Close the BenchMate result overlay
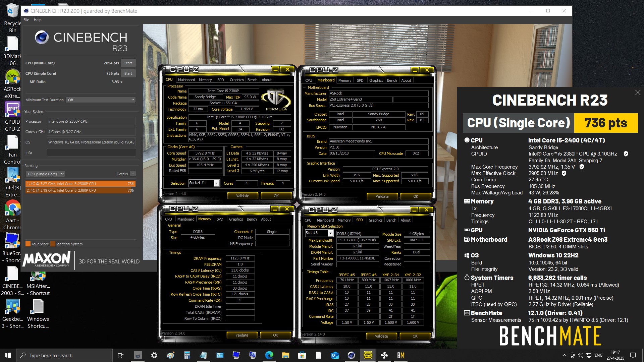This screenshot has width=644, height=362. pyautogui.click(x=638, y=93)
